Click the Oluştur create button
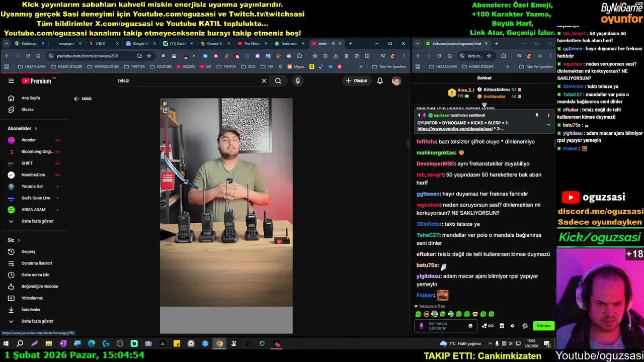This screenshot has width=644, height=362. [357, 81]
